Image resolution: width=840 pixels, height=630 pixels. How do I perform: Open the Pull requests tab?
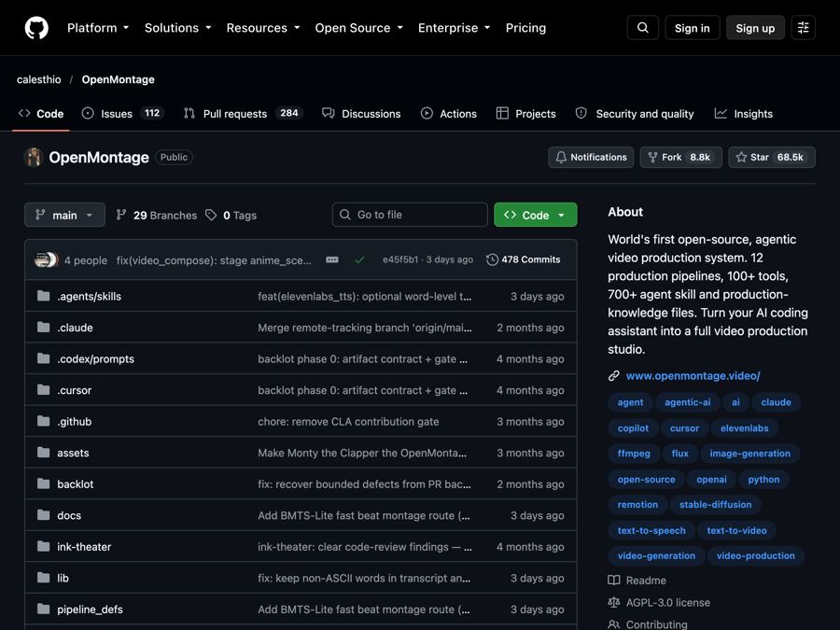click(244, 114)
